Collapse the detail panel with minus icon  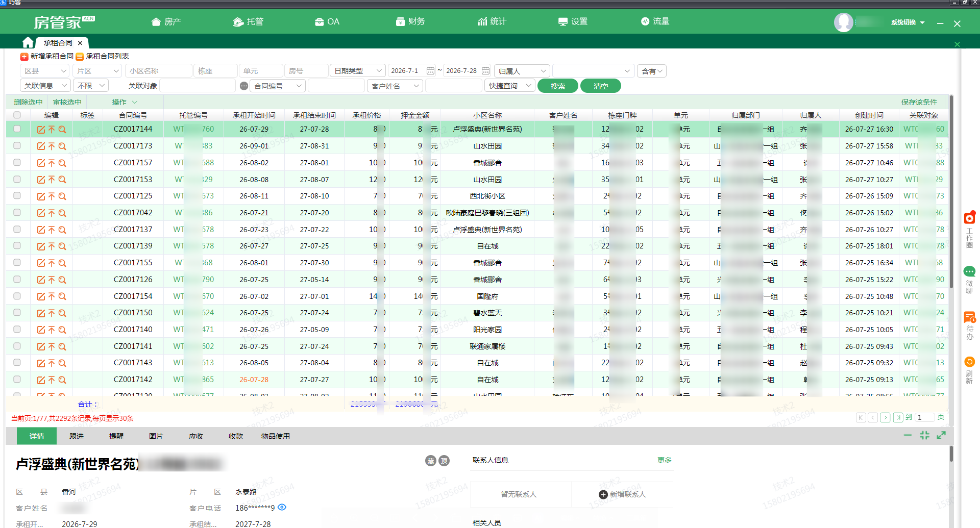tap(908, 435)
